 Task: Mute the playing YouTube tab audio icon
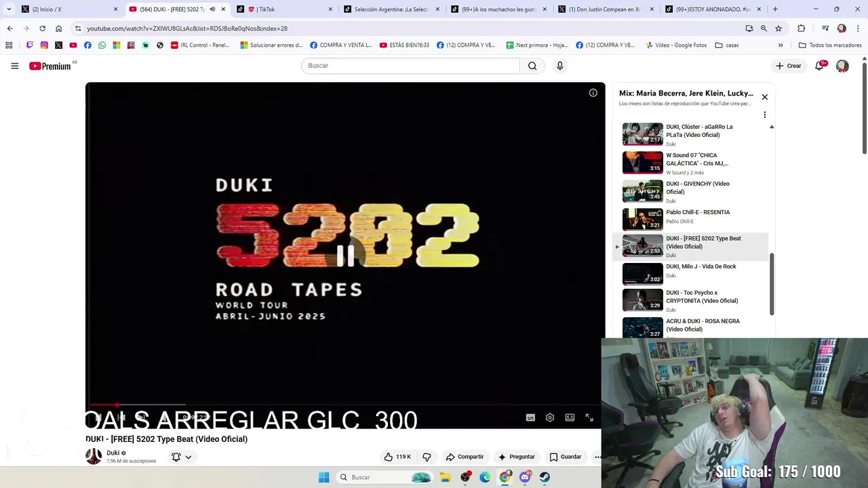point(212,9)
